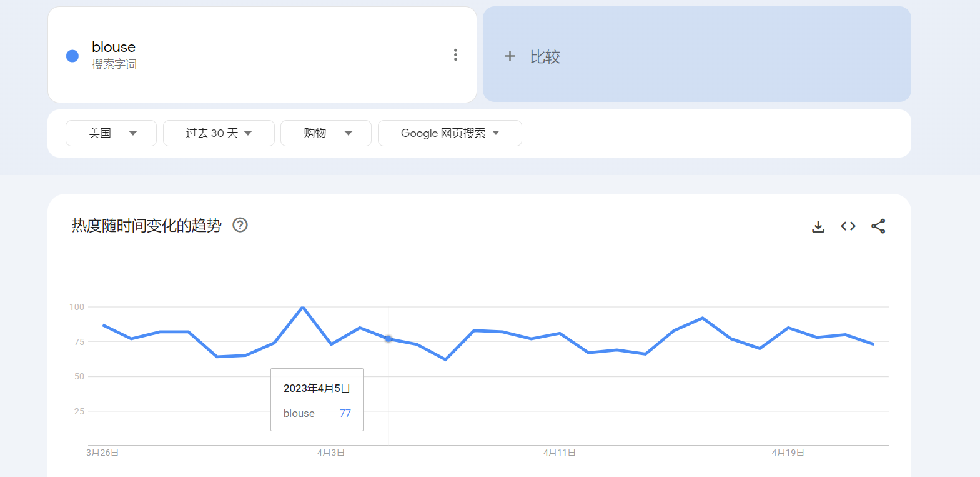Open help icon next to 热度随时间变化的趋势
This screenshot has height=477, width=980.
click(x=240, y=225)
